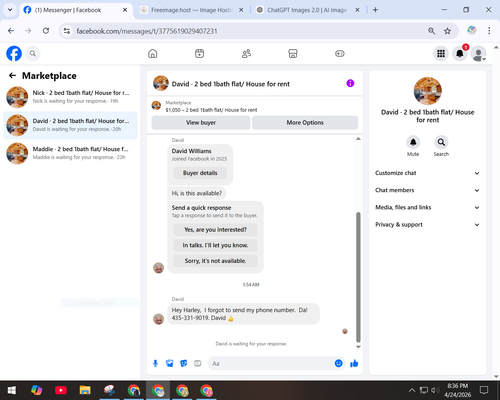Choose a sticker icon
Viewport: 500px width, 400px height.
click(x=184, y=363)
